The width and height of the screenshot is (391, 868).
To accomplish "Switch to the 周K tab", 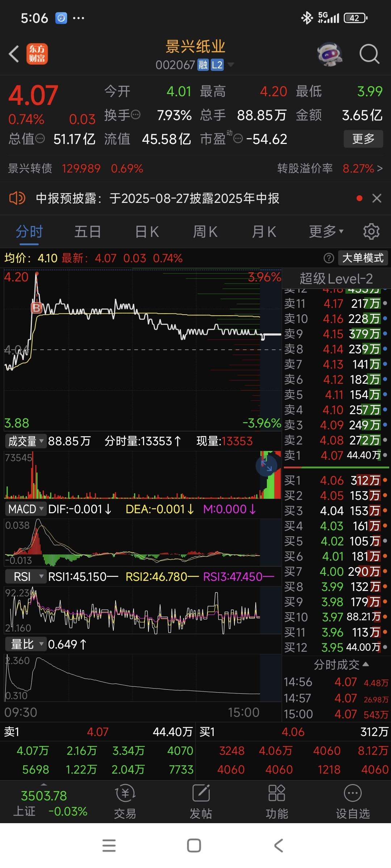I will 205,232.
